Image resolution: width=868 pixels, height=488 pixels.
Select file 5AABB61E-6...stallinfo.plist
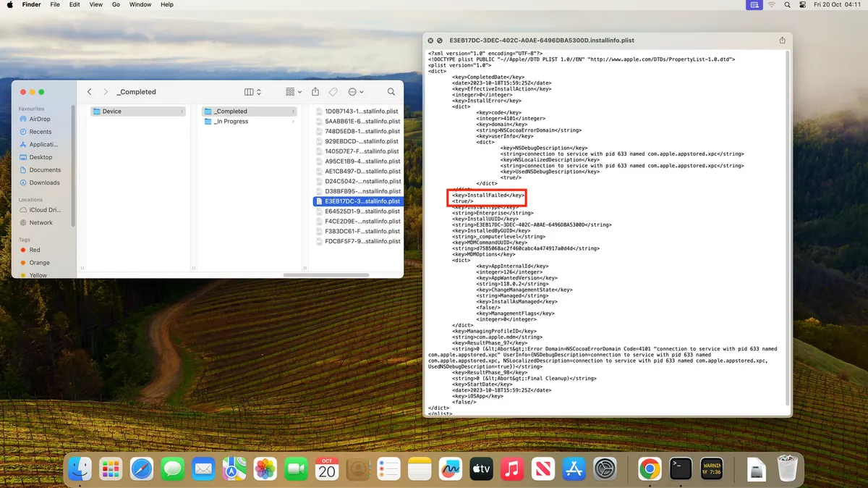coord(357,122)
